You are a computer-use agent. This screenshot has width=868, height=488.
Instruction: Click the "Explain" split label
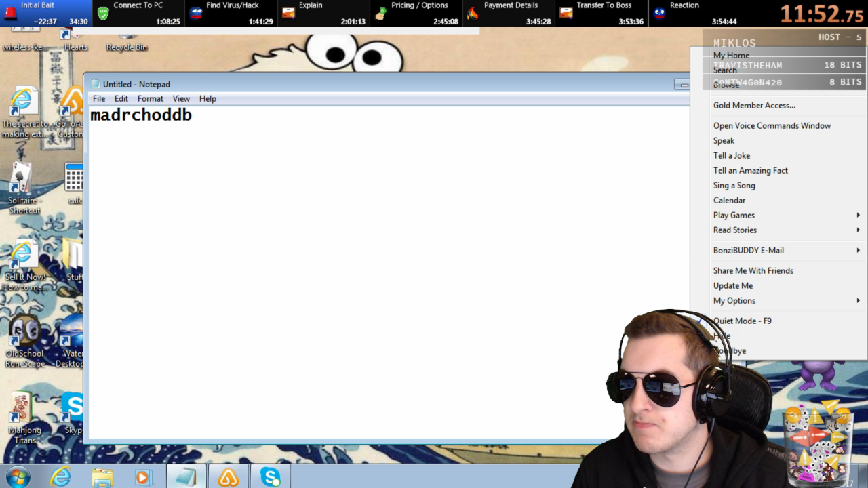(x=311, y=5)
